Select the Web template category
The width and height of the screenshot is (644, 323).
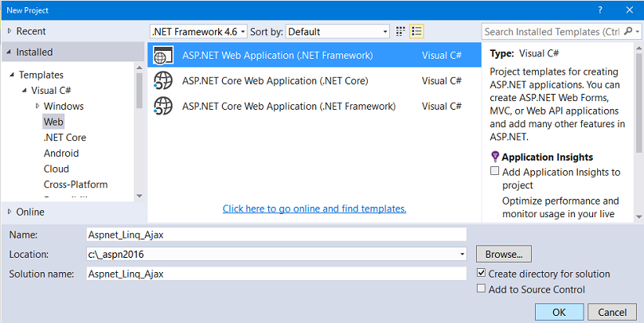point(53,122)
